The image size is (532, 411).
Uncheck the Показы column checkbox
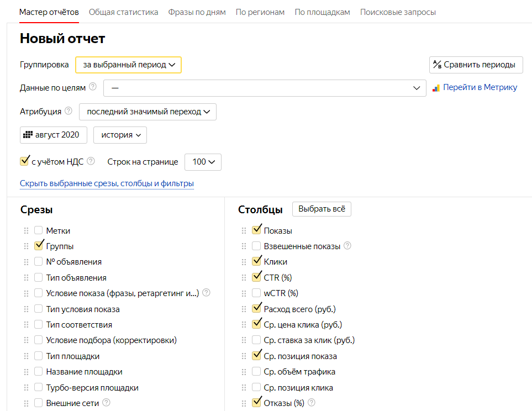(x=256, y=230)
